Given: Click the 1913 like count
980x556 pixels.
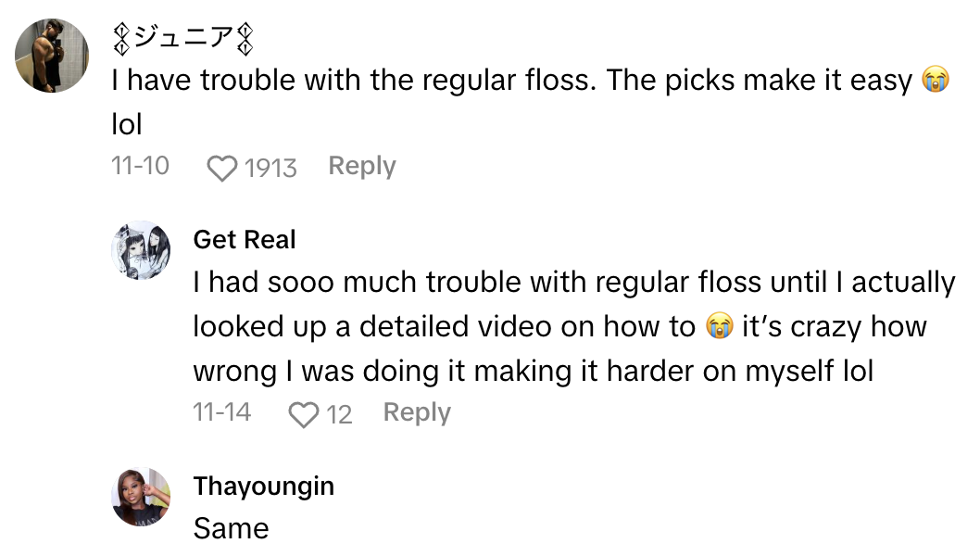Looking at the screenshot, I should 270,168.
